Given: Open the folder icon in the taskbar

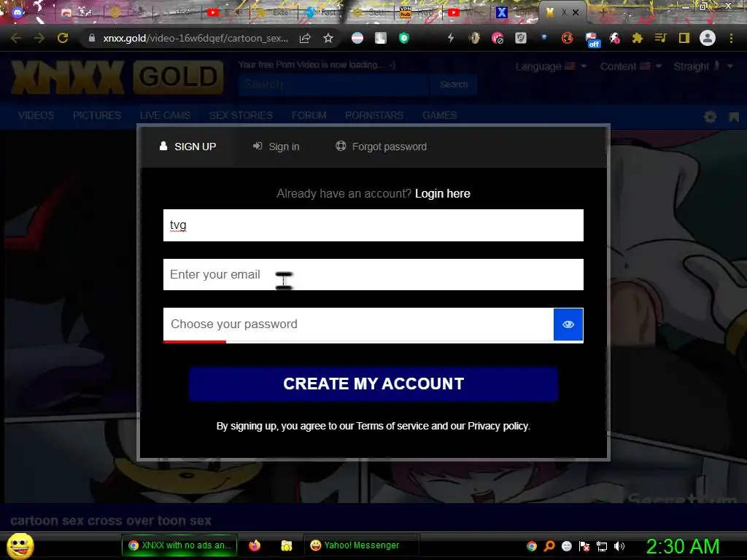Looking at the screenshot, I should [x=286, y=545].
